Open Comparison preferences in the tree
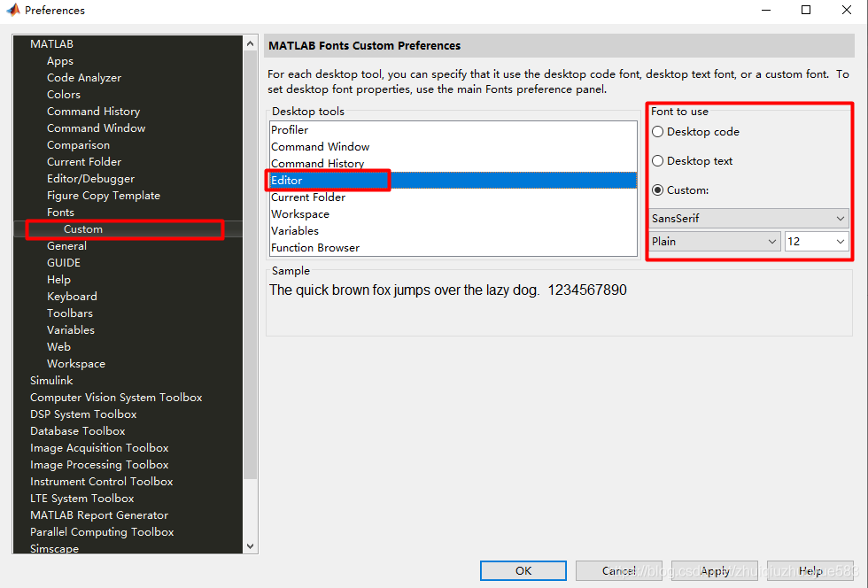Screen dimensions: 868x588 (78, 145)
